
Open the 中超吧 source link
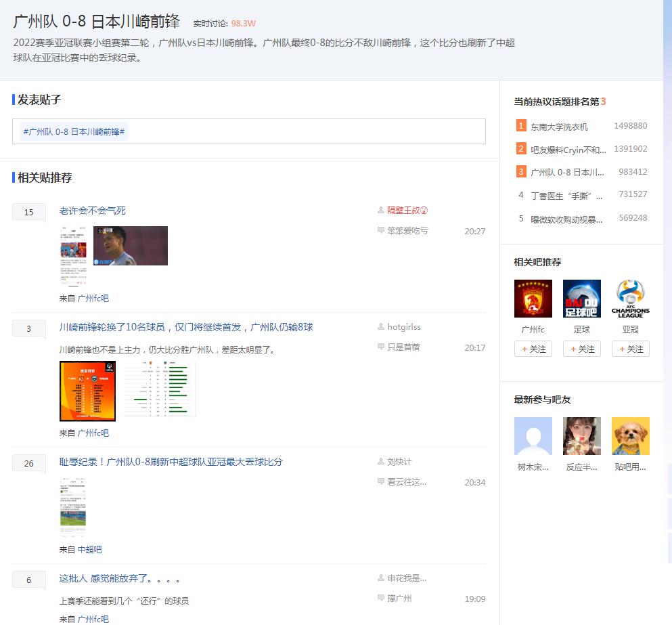89,550
